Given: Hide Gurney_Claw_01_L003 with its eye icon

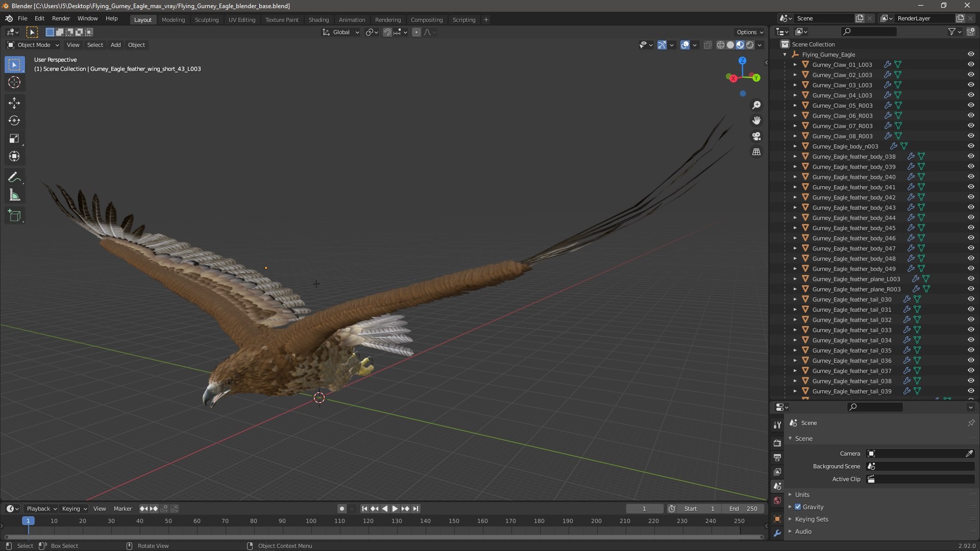Looking at the screenshot, I should (971, 65).
